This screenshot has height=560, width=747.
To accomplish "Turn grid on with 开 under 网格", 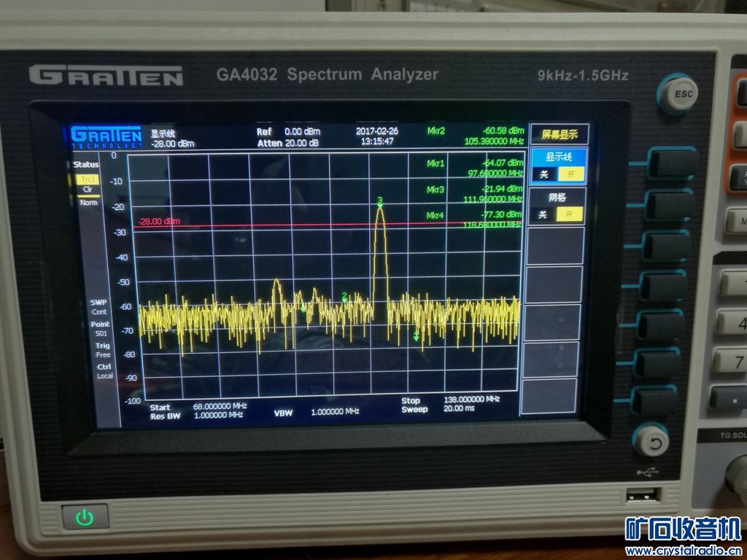I will click(569, 215).
